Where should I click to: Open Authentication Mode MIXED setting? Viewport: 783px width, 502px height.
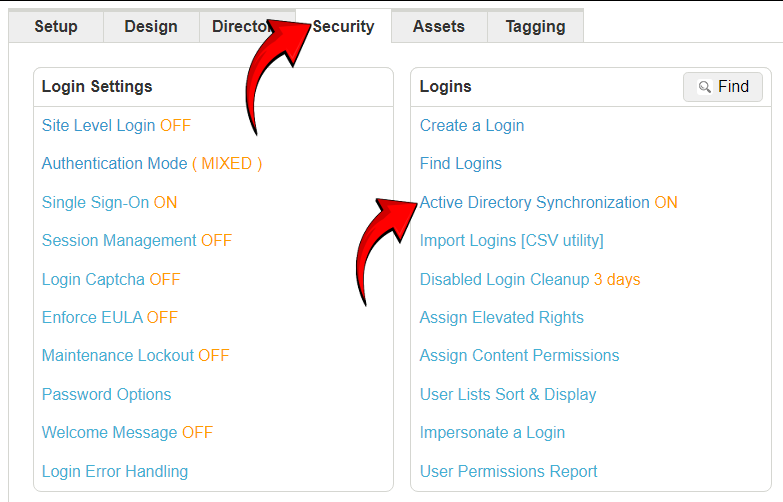pyautogui.click(x=152, y=164)
